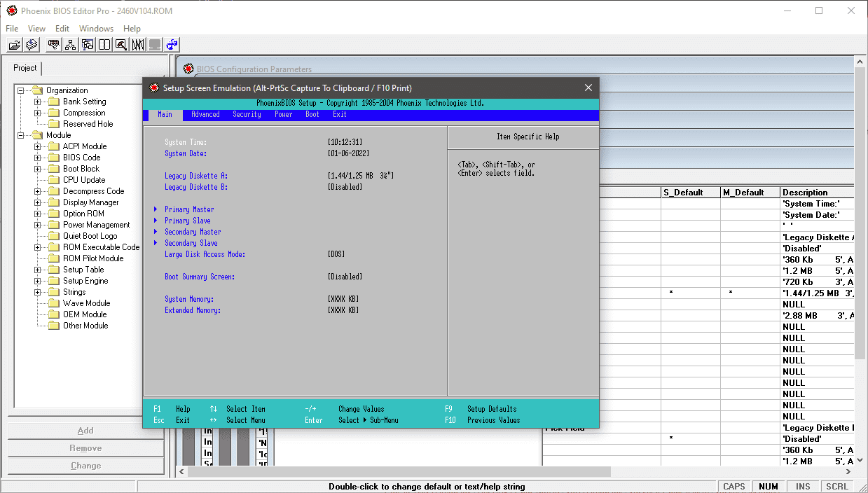Click the keyboard chip toolbar icon

click(x=53, y=45)
